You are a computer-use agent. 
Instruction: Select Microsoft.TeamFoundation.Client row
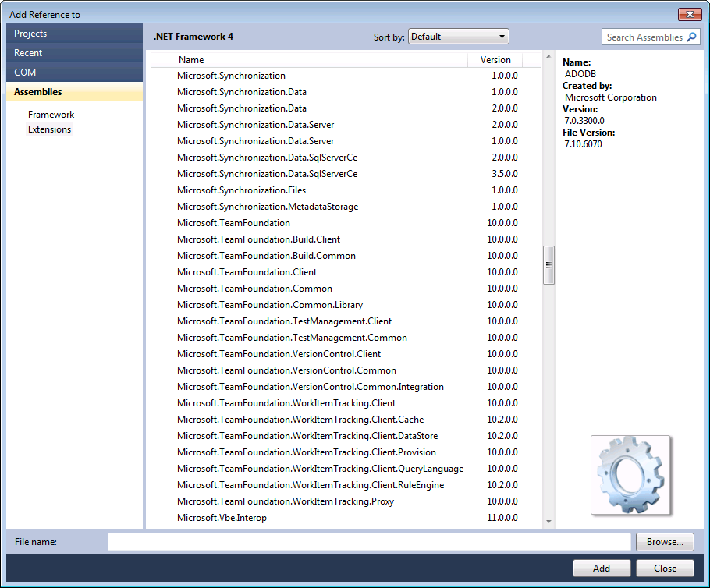346,272
